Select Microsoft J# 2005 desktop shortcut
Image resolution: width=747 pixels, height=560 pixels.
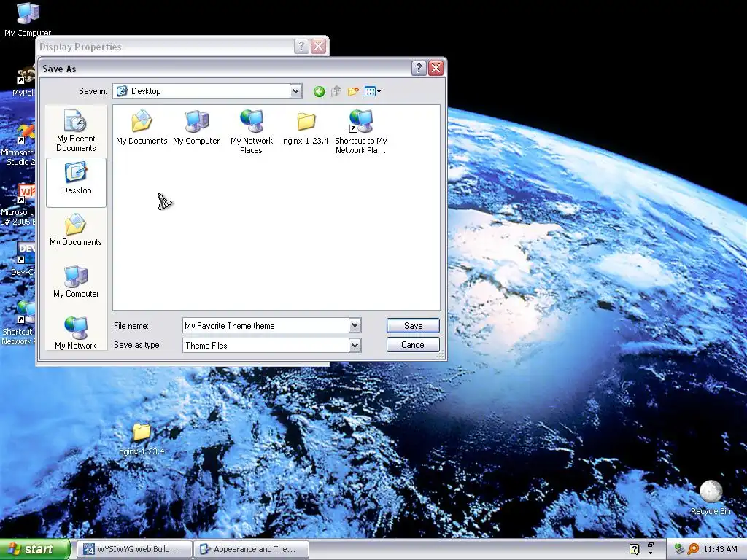click(x=18, y=205)
